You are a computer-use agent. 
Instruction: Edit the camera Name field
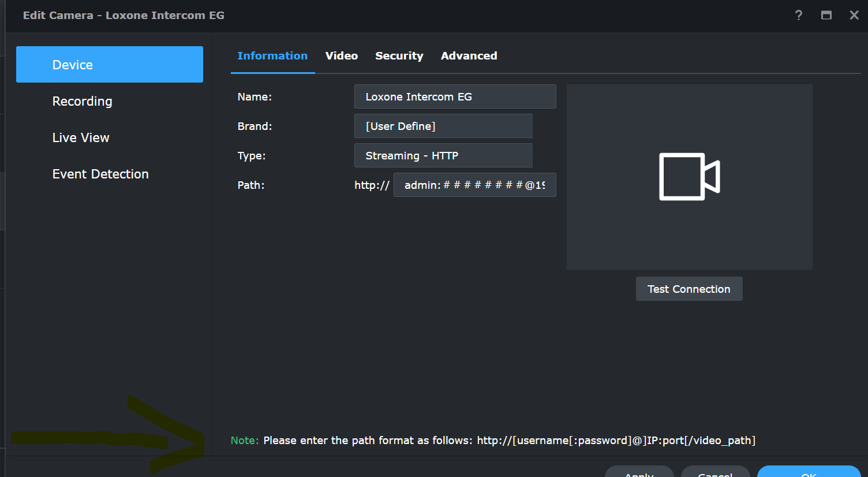coord(455,96)
